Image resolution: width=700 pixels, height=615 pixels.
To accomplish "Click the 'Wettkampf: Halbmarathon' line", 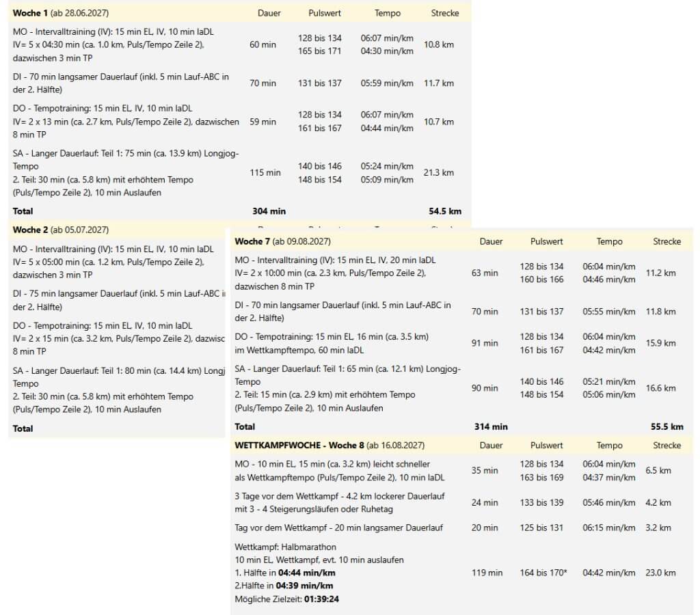I will (x=286, y=547).
